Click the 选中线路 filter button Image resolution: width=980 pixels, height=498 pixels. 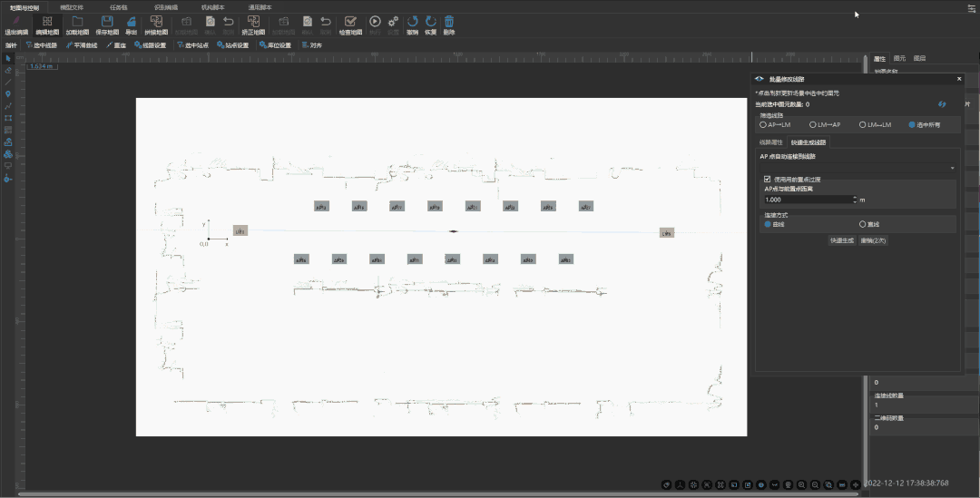click(x=41, y=45)
